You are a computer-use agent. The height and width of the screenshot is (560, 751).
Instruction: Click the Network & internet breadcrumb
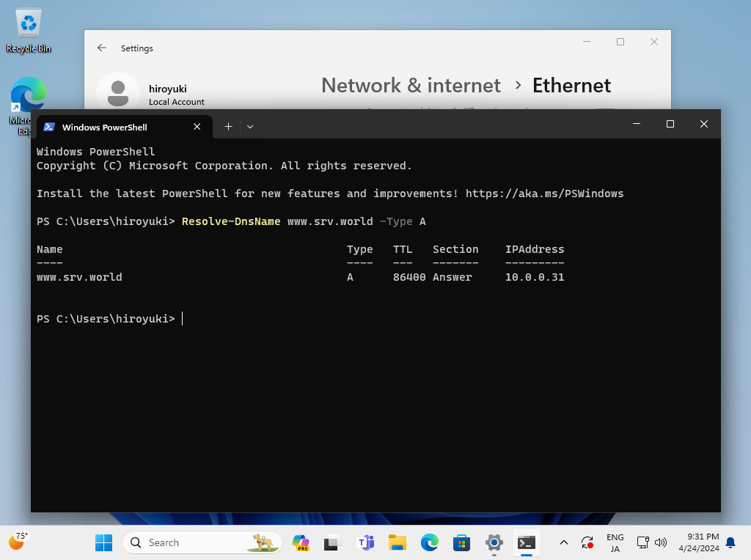tap(411, 86)
